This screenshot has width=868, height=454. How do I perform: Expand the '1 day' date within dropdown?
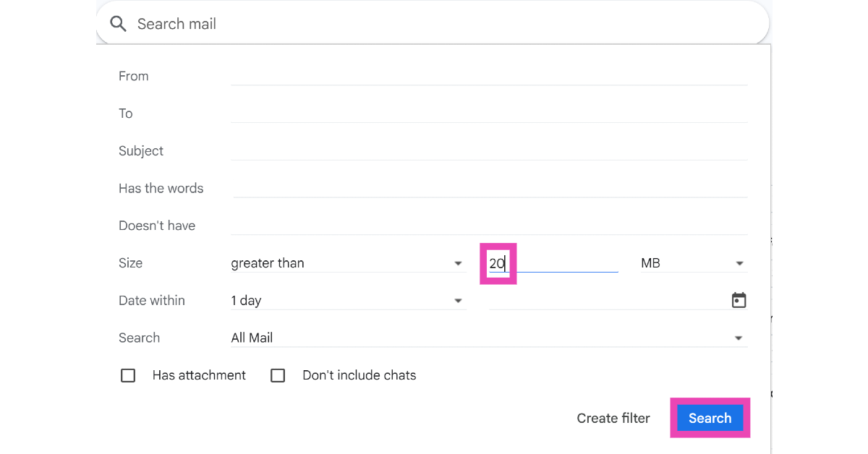(x=347, y=300)
